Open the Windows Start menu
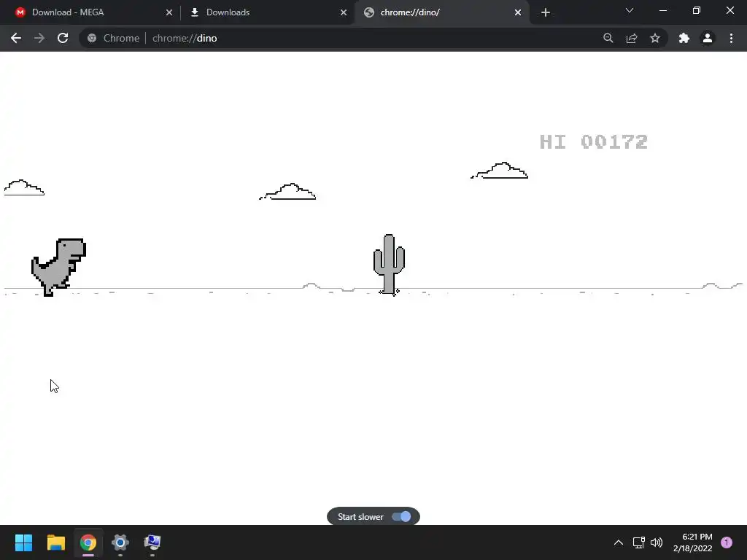The image size is (747, 560). 23,542
